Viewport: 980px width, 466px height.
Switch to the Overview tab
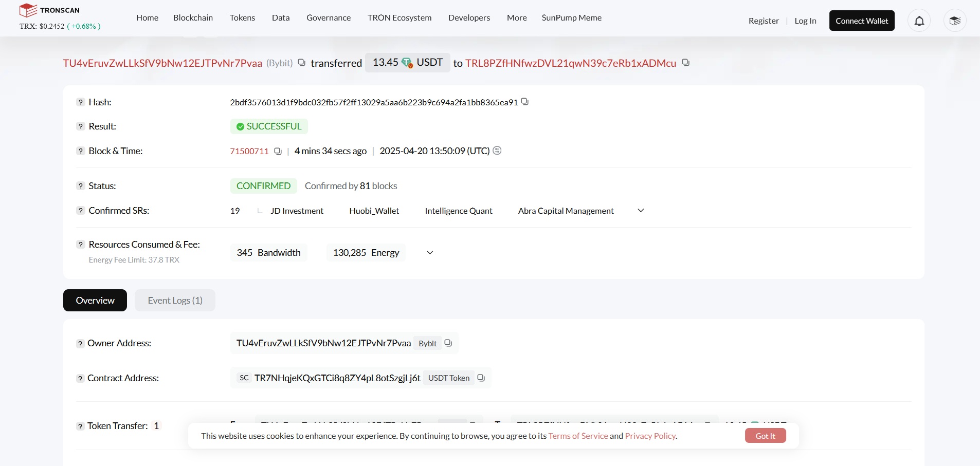pyautogui.click(x=95, y=301)
